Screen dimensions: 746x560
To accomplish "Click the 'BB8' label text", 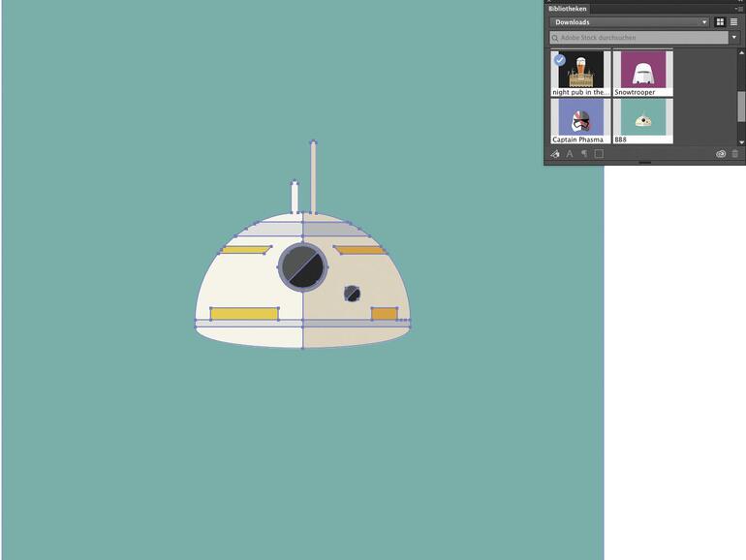I will [620, 140].
